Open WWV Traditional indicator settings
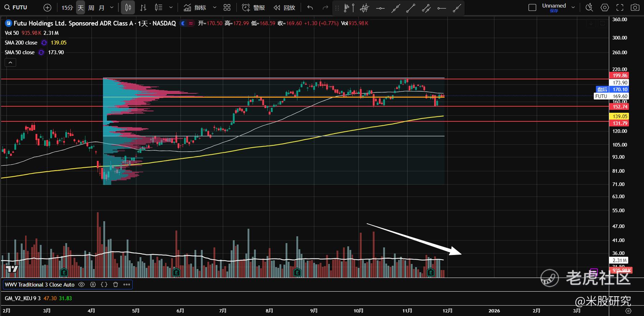Viewport: 644px width, 316px height. point(93,285)
